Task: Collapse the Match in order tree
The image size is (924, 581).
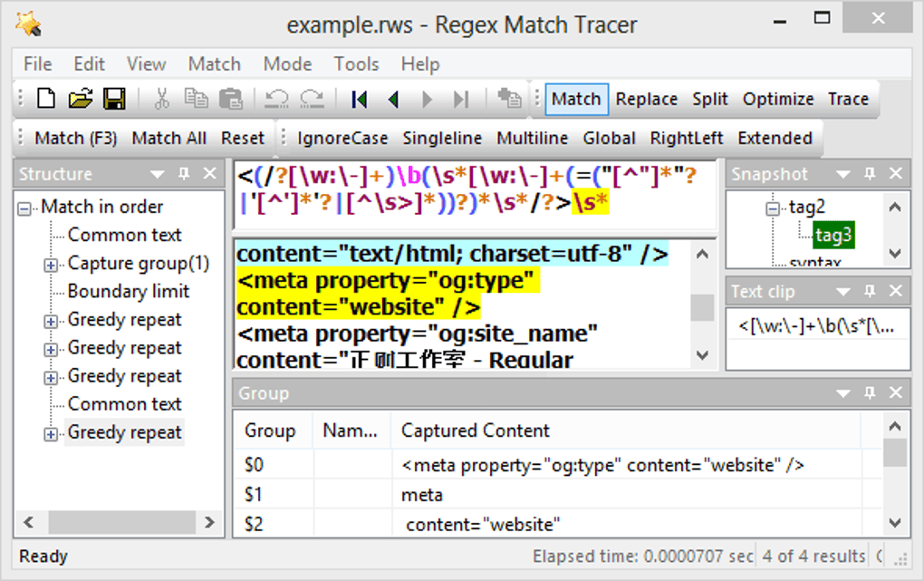Action: pyautogui.click(x=24, y=207)
